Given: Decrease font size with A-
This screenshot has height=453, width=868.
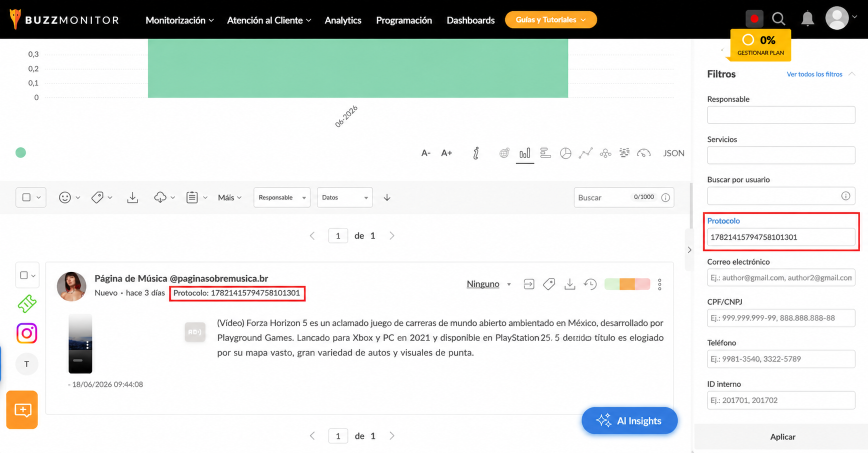Looking at the screenshot, I should [x=425, y=153].
